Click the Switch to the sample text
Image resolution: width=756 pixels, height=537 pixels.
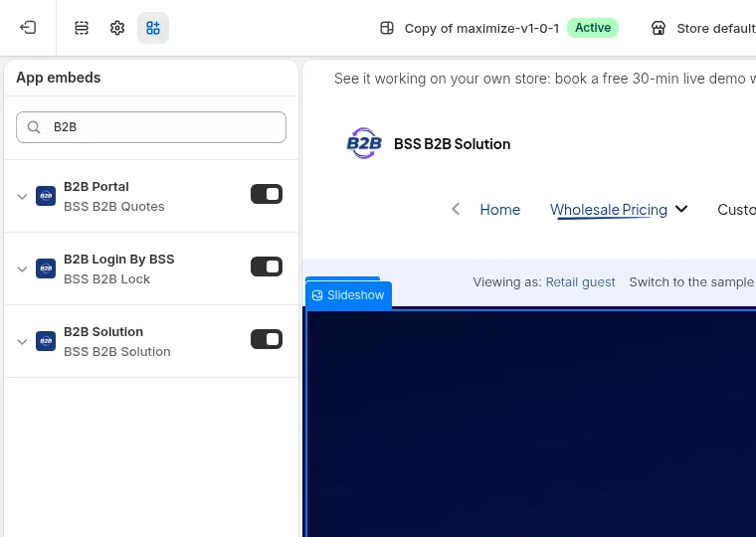[692, 282]
